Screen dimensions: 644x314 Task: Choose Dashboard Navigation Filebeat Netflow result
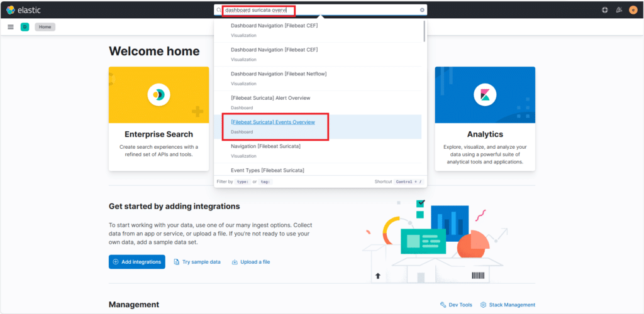coord(279,74)
